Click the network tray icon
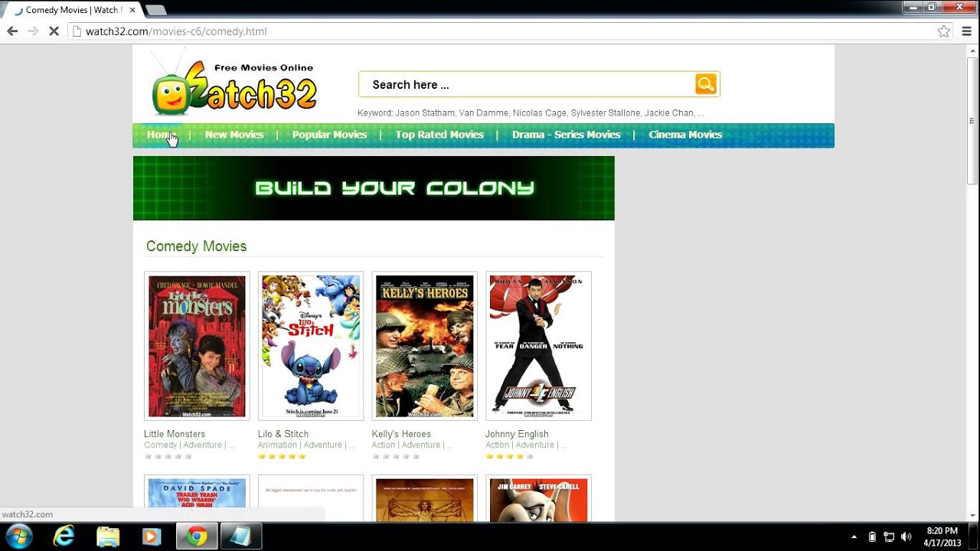 (x=889, y=537)
